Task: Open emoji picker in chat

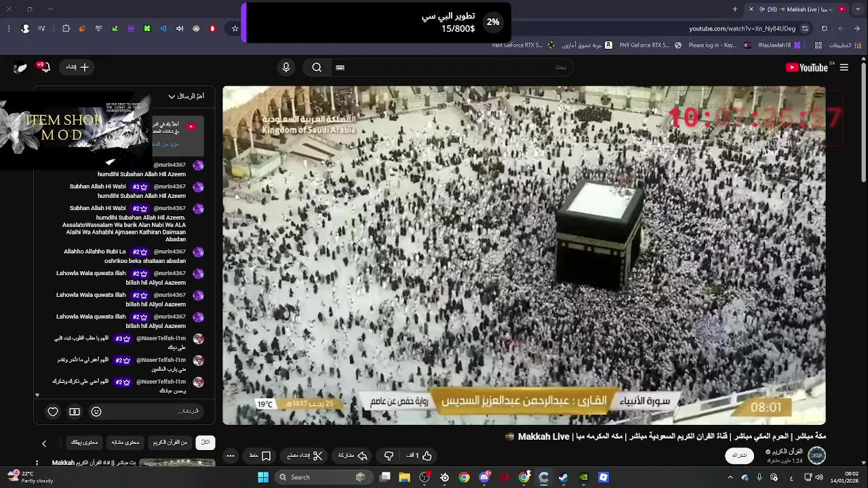Action: coord(96,411)
